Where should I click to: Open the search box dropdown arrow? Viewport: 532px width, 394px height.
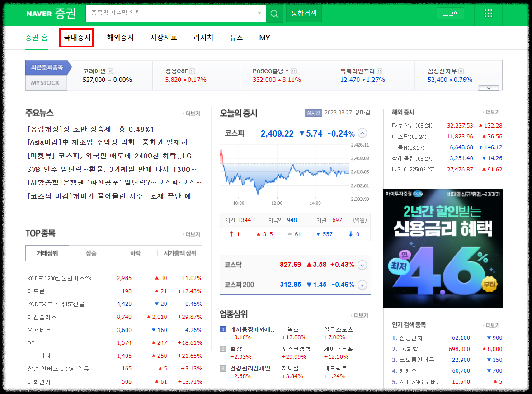pos(259,13)
